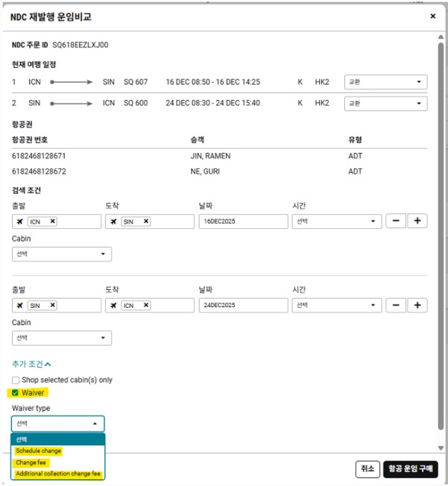Select 선택 option in Waiver type list
This screenshot has height=486, width=448.
pos(58,440)
